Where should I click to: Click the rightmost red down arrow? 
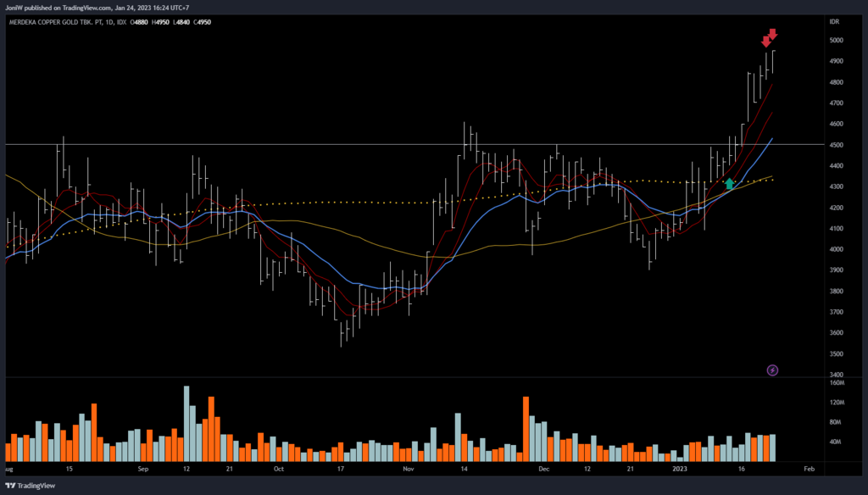coord(773,35)
